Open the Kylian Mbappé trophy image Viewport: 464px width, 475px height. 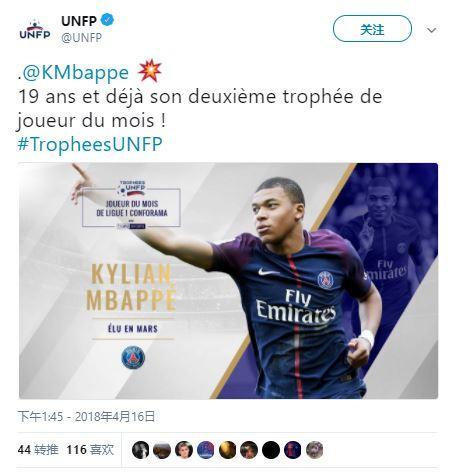(228, 281)
